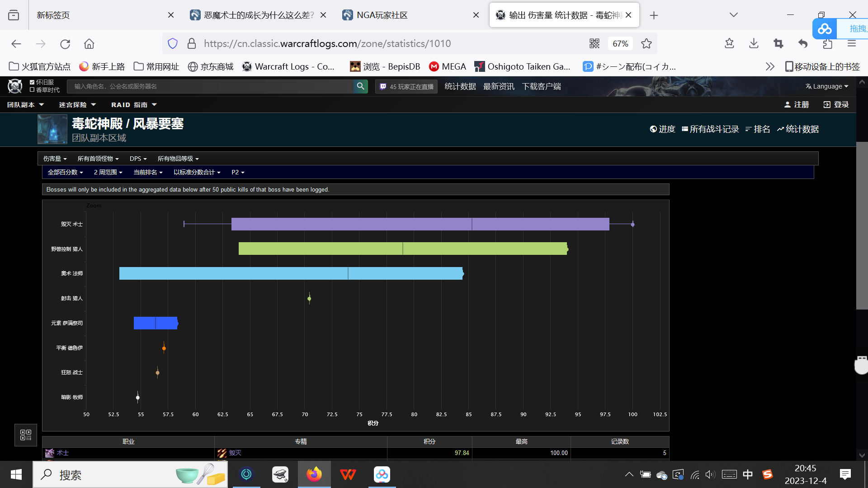This screenshot has width=868, height=488.
Task: Open the 2 周范围 dropdown
Action: pos(108,172)
